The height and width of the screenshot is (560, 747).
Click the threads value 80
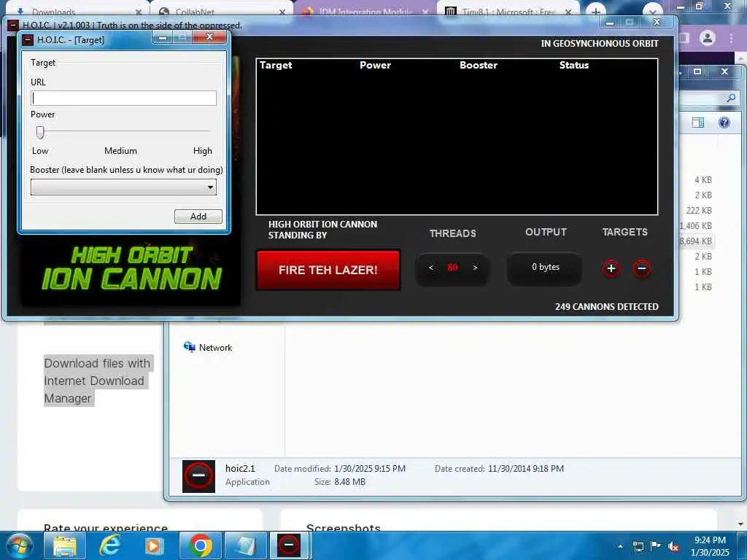pos(452,267)
